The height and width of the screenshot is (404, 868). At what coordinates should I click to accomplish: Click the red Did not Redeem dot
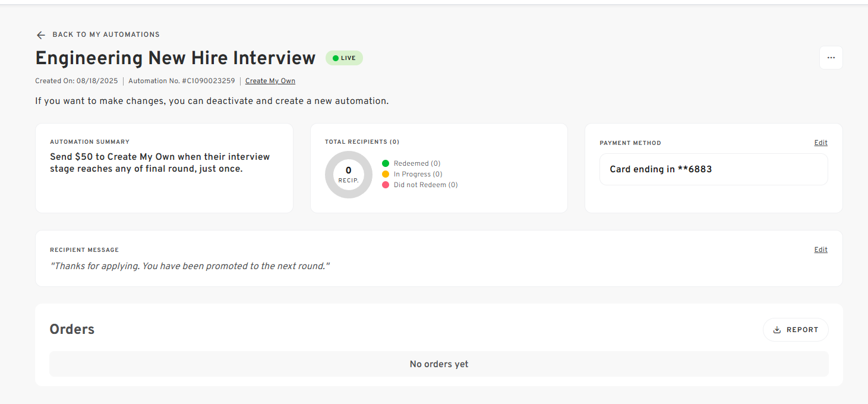[x=386, y=185]
